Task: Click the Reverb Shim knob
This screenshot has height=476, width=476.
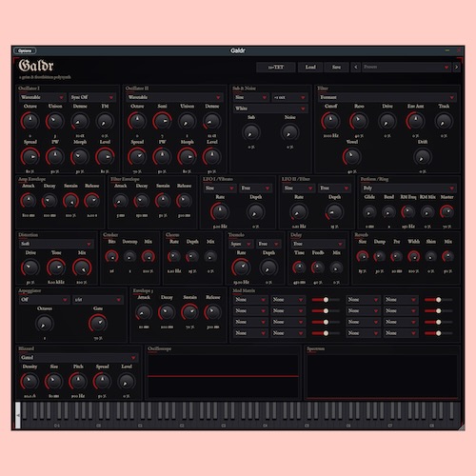Action: (x=430, y=256)
